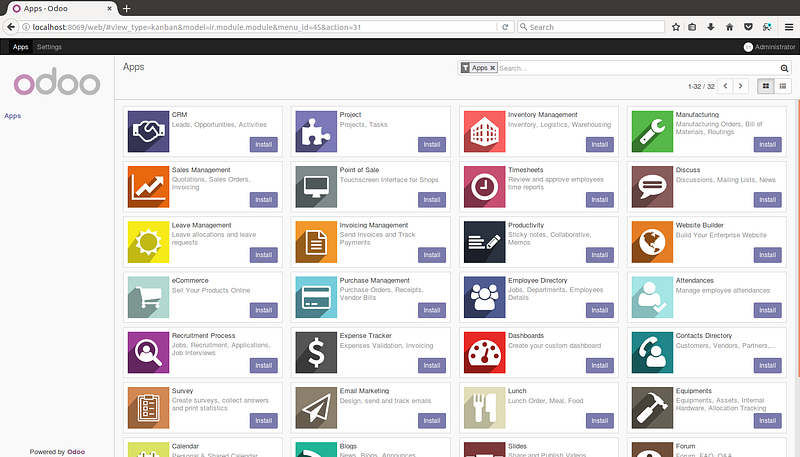
Task: Open the Administrator user menu
Action: pyautogui.click(x=769, y=47)
